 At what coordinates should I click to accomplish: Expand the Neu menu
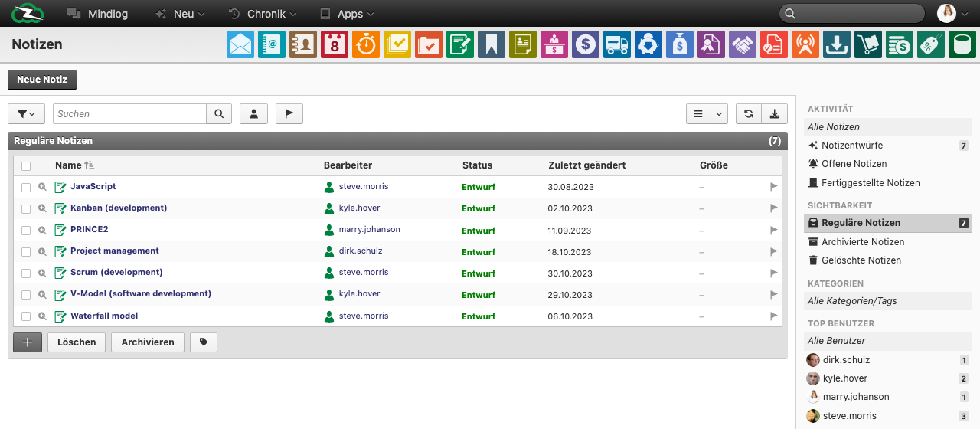tap(180, 14)
